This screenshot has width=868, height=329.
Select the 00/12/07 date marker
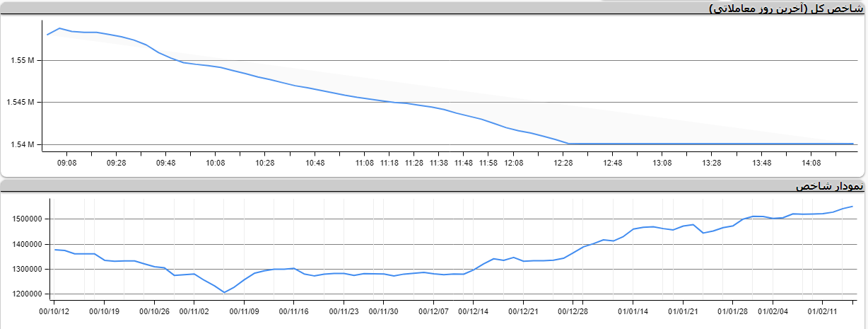pos(434,311)
